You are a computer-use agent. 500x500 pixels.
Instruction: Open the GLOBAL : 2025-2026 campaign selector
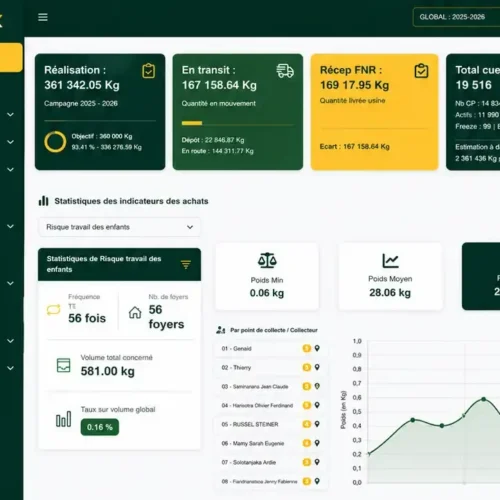pyautogui.click(x=456, y=17)
